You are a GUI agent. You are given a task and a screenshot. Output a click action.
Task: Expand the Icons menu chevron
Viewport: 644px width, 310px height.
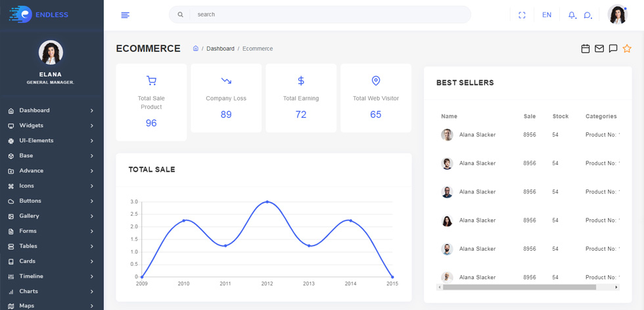[91, 186]
